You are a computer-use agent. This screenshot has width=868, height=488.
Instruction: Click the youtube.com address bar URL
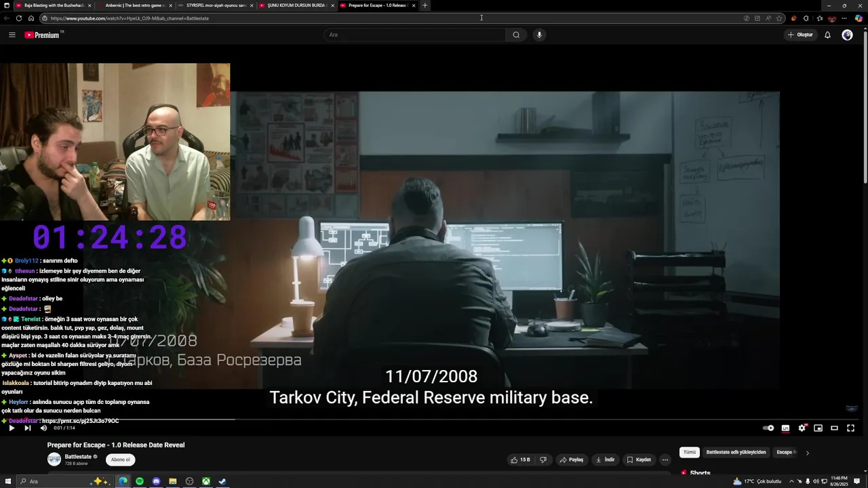130,18
